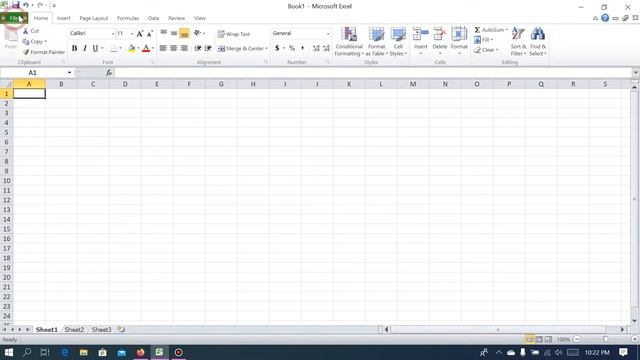Activate the Format Painter
This screenshot has height=360, width=640.
44,52
